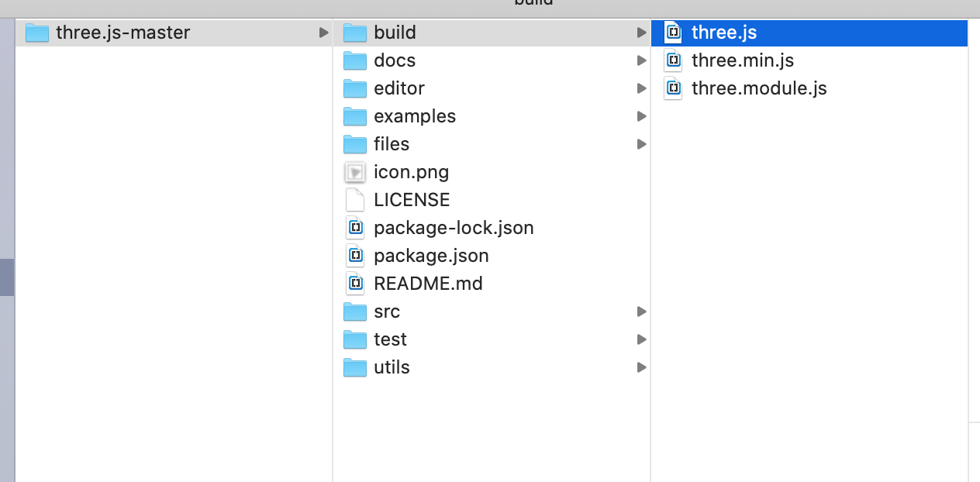Select the README.md file icon
The height and width of the screenshot is (482, 980).
click(x=355, y=284)
